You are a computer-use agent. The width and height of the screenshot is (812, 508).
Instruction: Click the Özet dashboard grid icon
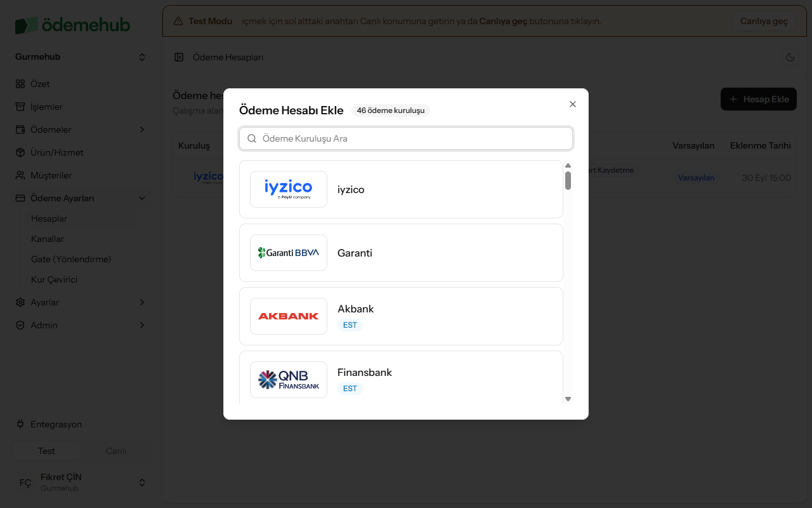[20, 84]
